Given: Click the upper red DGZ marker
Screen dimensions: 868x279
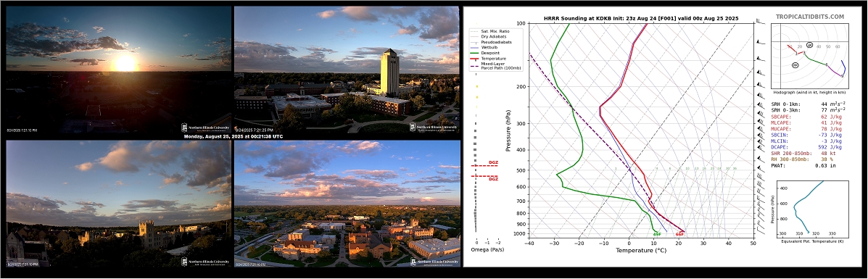Looking at the screenshot, I should pos(492,163).
